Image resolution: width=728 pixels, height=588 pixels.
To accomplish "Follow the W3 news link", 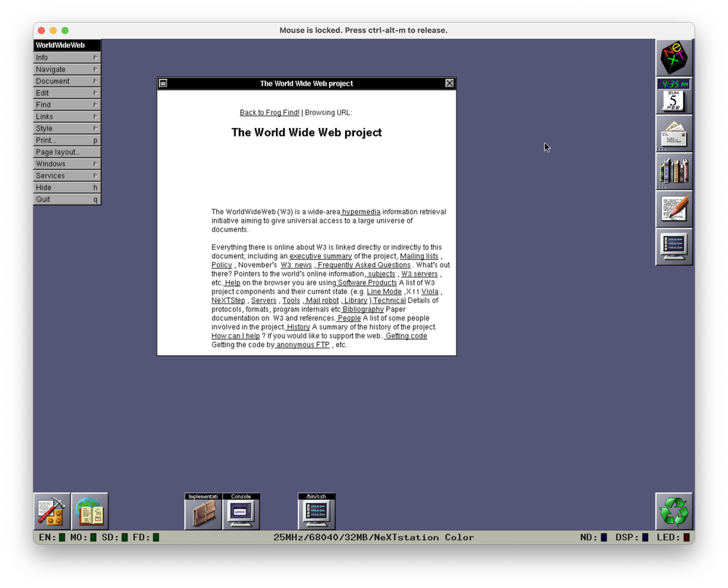I will [296, 265].
